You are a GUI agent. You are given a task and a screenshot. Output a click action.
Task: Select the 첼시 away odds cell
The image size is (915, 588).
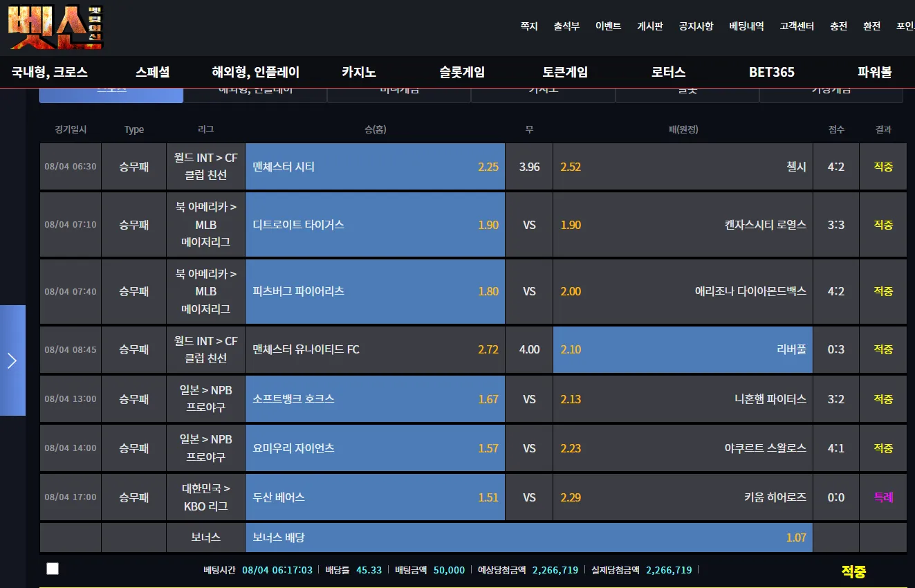point(683,167)
